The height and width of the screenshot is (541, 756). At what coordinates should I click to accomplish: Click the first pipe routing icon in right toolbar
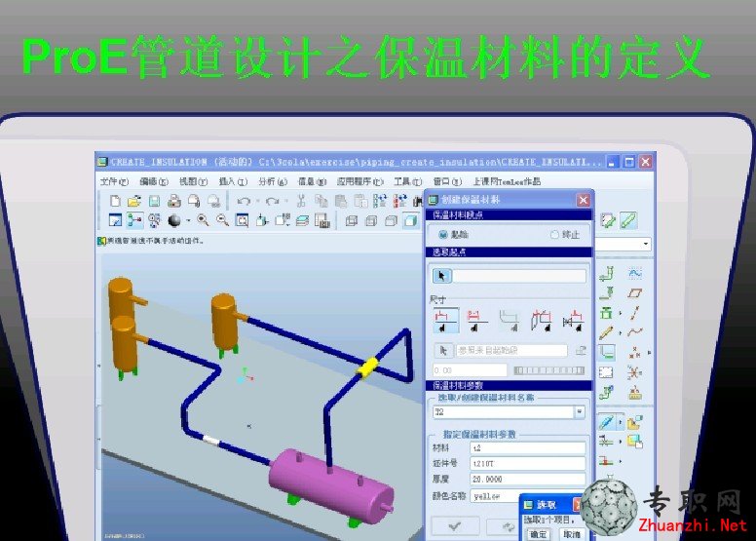coord(607,274)
